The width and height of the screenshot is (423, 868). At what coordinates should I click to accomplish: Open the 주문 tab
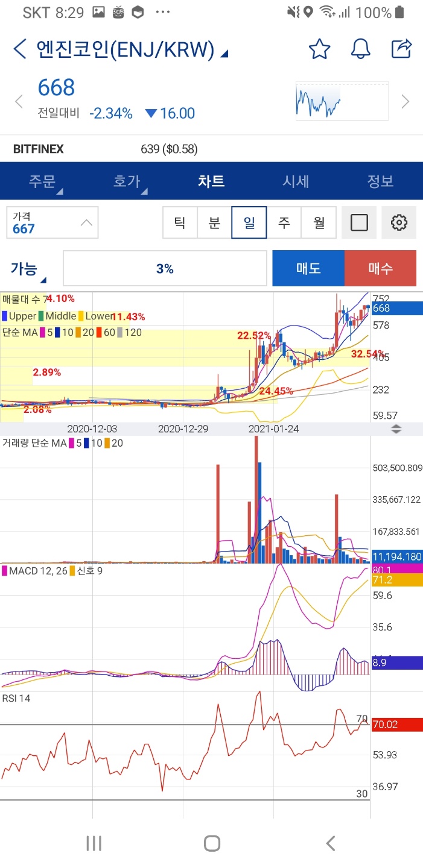pos(42,181)
